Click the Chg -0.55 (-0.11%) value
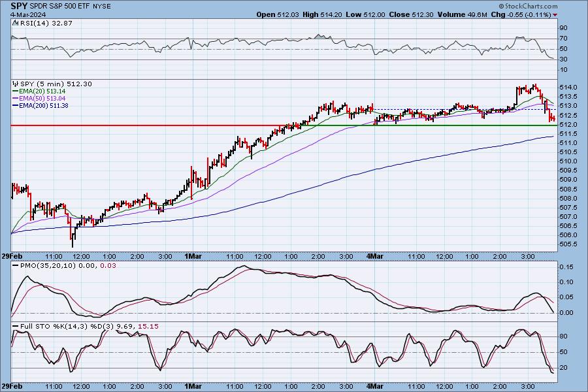 (x=521, y=14)
